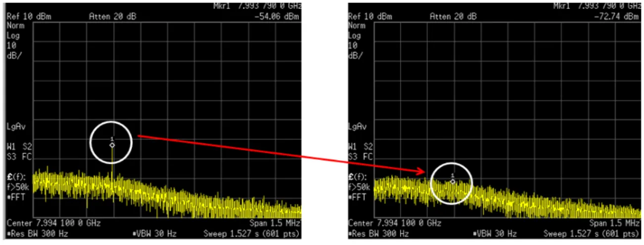Viewport: 644px width, 245px height.
Task: Select 'Span 1.5 MHz' in the left display
Action: tap(275, 223)
